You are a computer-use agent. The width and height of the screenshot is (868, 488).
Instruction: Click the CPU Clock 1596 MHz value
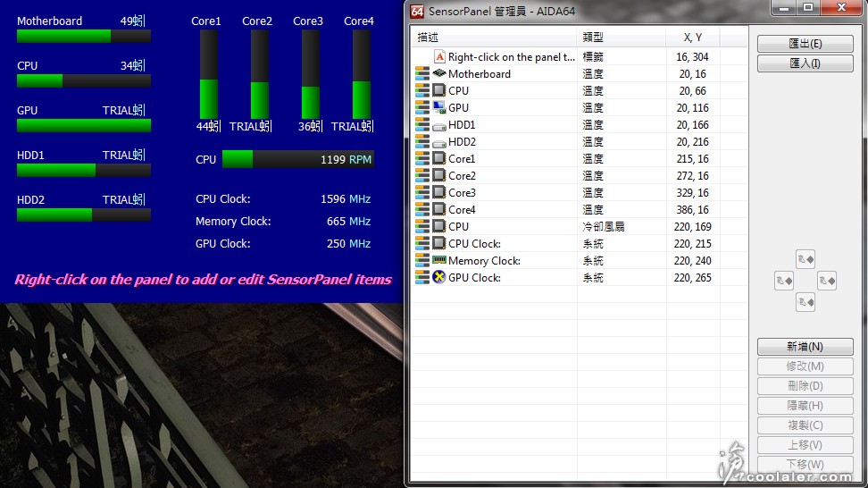(x=346, y=198)
